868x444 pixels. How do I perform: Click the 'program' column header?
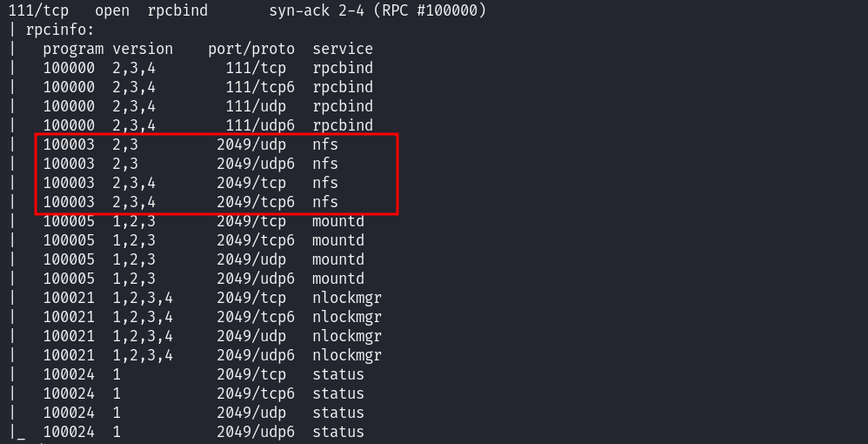(73, 49)
